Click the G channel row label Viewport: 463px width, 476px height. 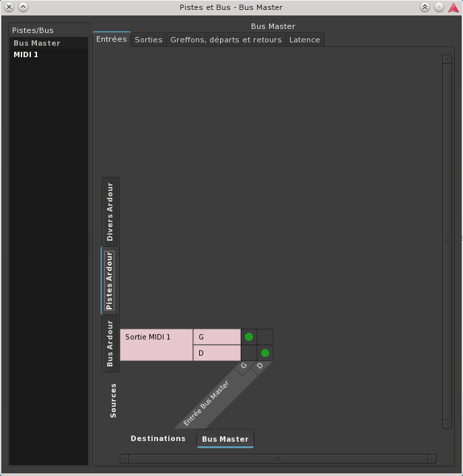217,337
